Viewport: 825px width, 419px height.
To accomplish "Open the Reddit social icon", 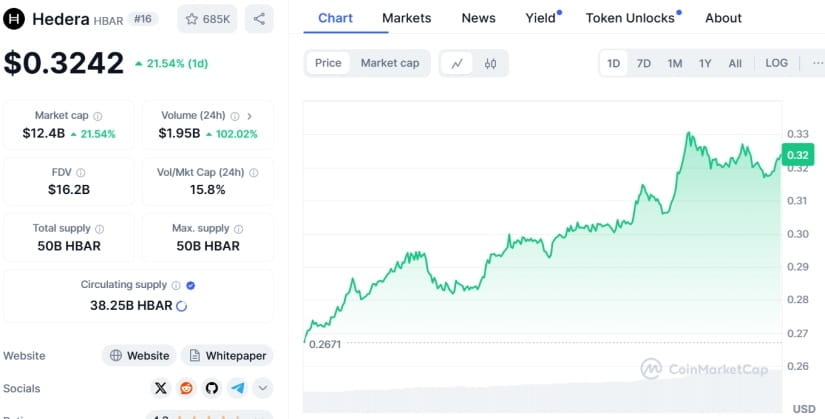I will coord(186,388).
